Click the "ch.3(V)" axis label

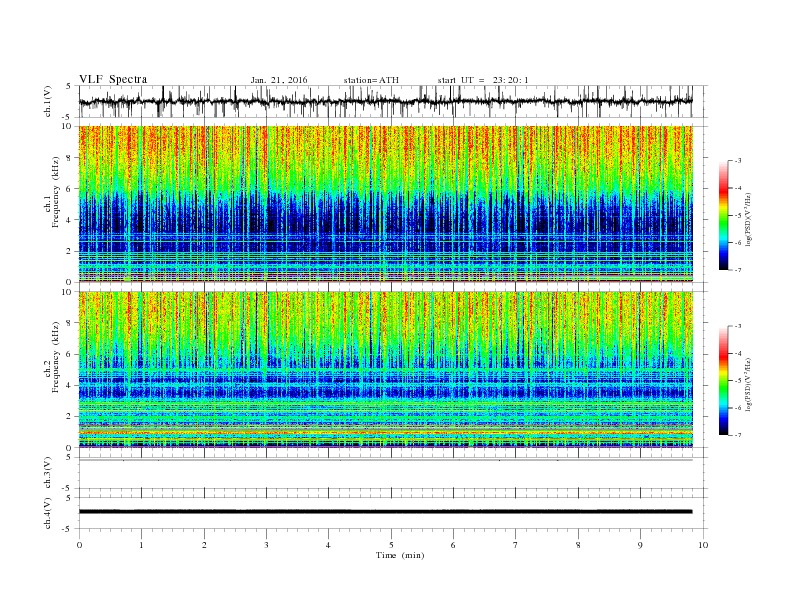pos(48,473)
